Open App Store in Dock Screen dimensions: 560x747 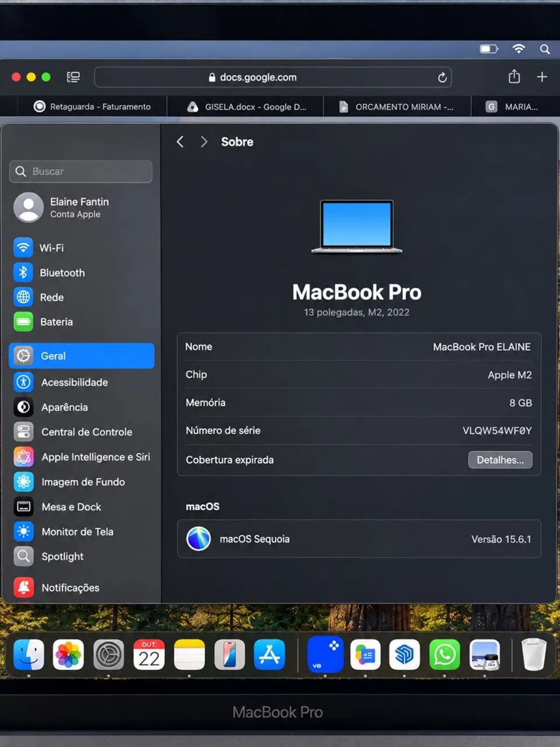point(269,654)
